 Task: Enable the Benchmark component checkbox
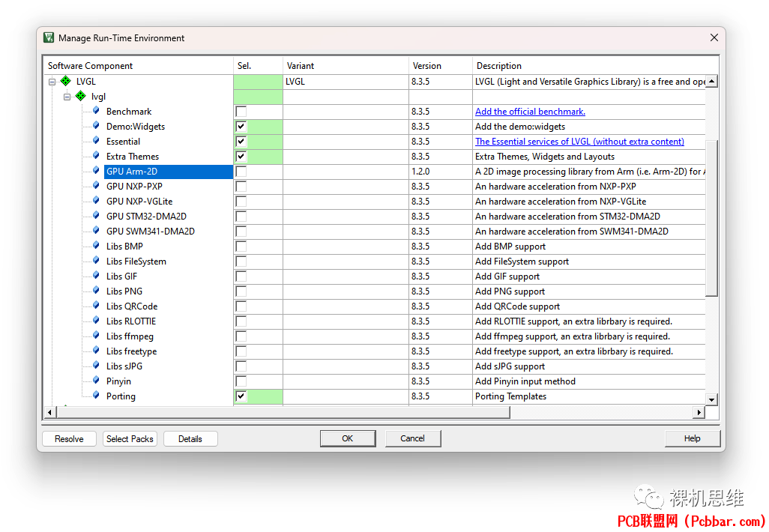click(241, 112)
